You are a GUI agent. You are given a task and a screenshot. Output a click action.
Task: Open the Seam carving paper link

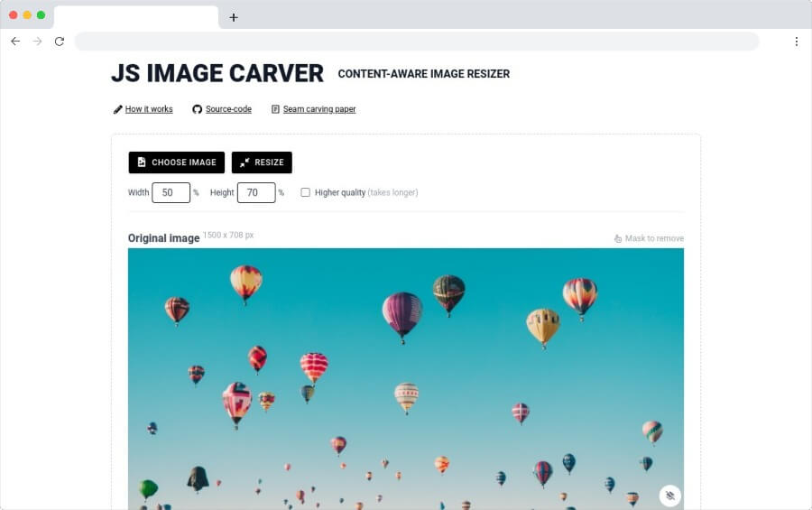click(x=319, y=109)
